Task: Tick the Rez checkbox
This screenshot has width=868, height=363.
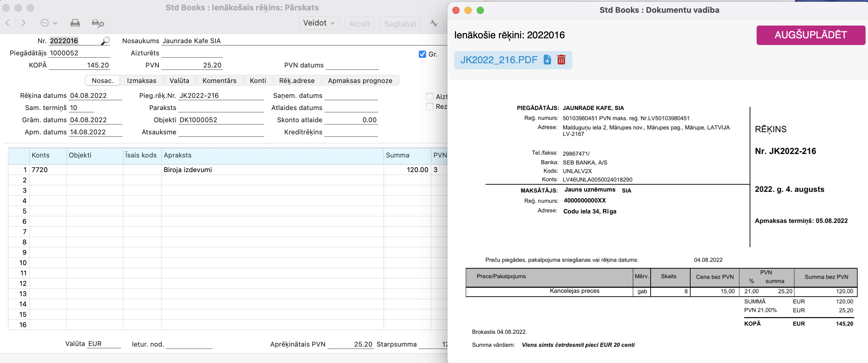Action: tap(430, 106)
